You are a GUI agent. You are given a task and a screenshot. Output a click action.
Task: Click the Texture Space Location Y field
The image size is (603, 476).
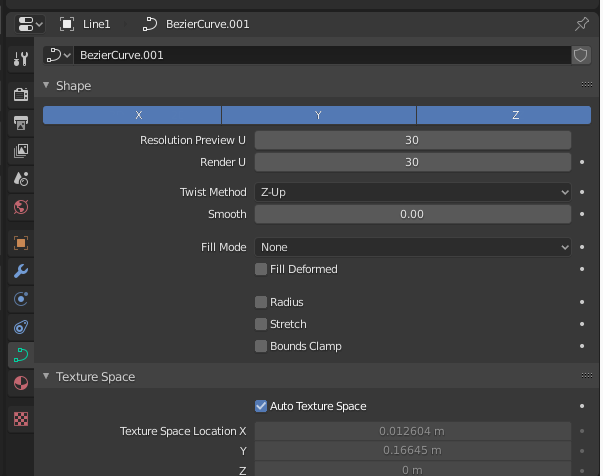413,451
